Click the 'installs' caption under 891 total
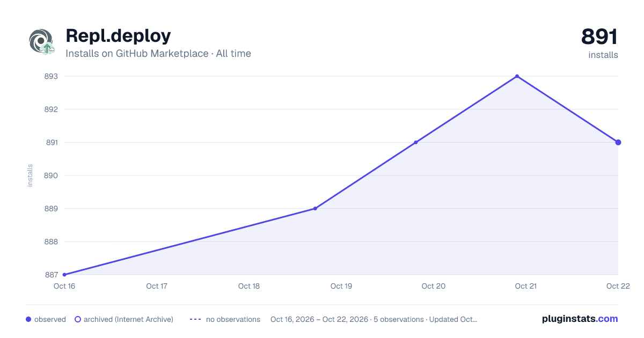644x338 pixels. point(603,55)
